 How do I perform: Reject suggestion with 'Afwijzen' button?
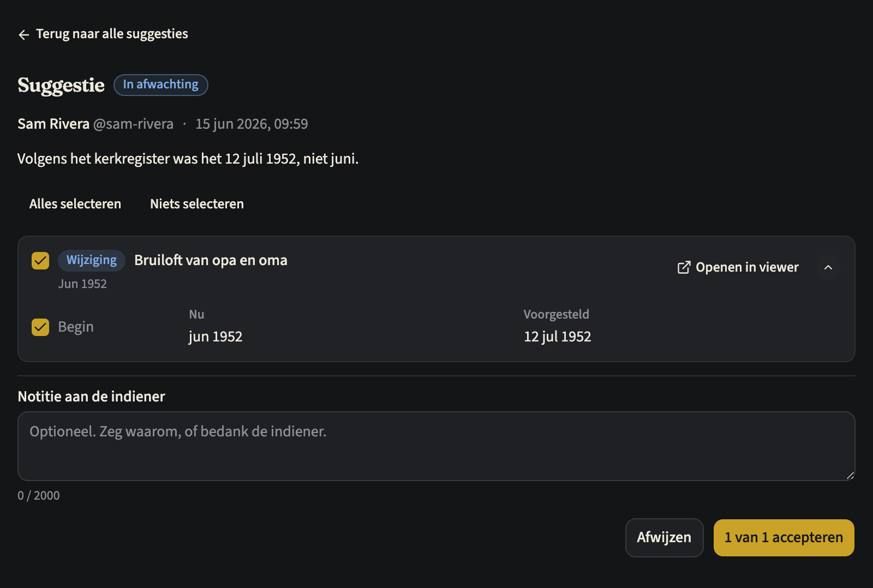click(664, 538)
